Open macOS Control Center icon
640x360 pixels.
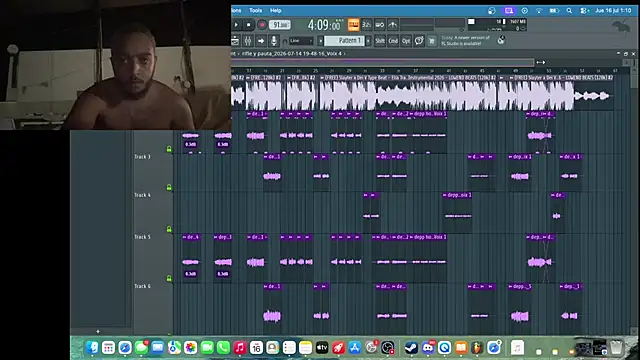584,11
